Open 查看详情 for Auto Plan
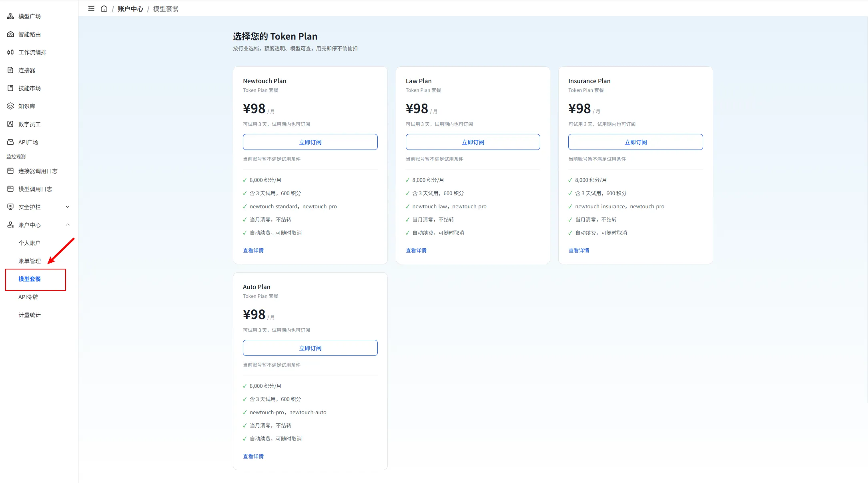Image resolution: width=868 pixels, height=483 pixels. (x=253, y=456)
